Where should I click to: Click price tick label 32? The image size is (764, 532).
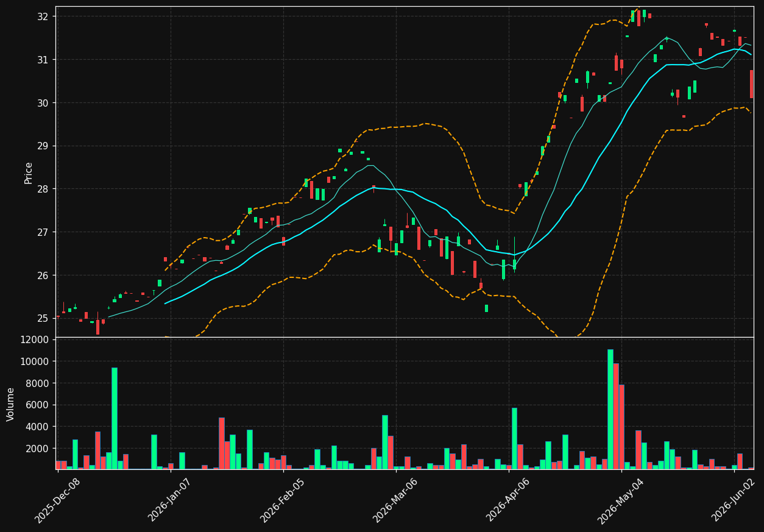click(42, 16)
